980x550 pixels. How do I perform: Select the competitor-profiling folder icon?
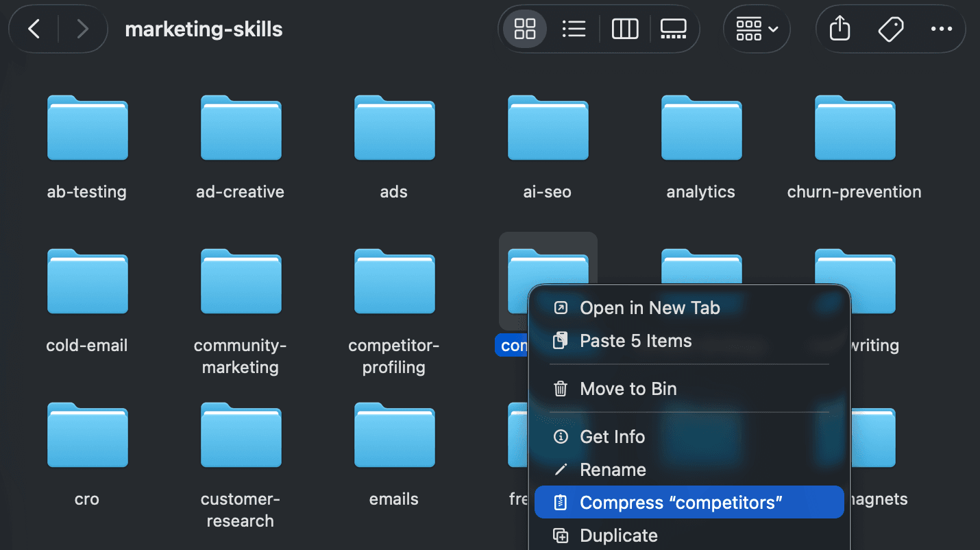tap(394, 281)
